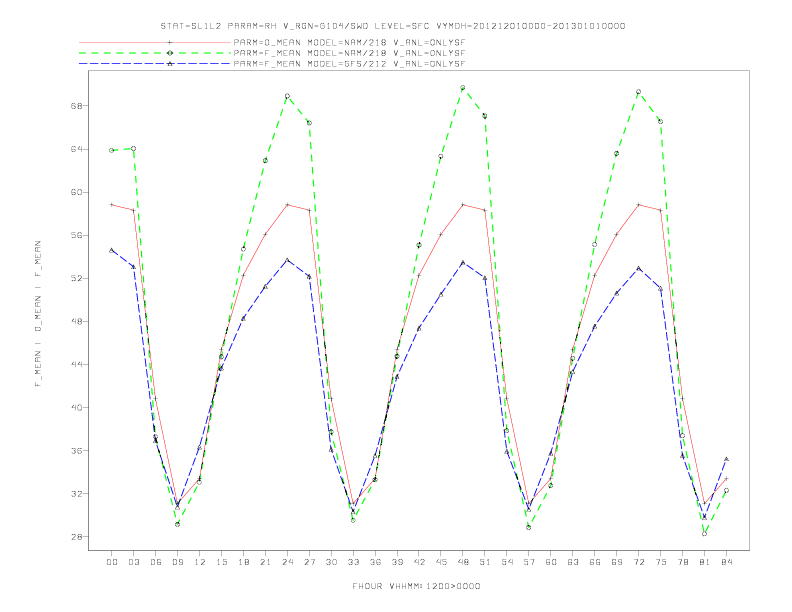Click red plus marker at hour 48 peak
792x612 pixels.
click(x=463, y=205)
